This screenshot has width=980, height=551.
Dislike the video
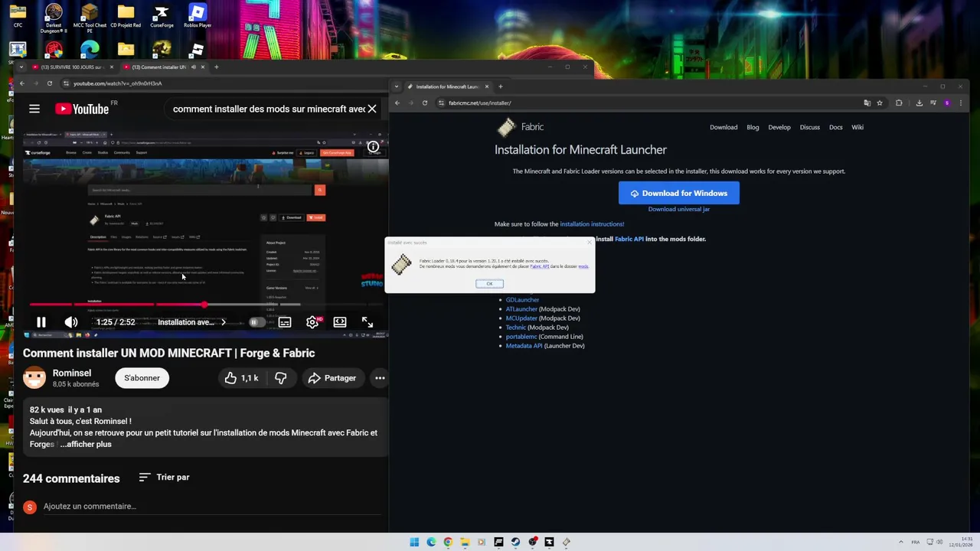click(x=281, y=378)
